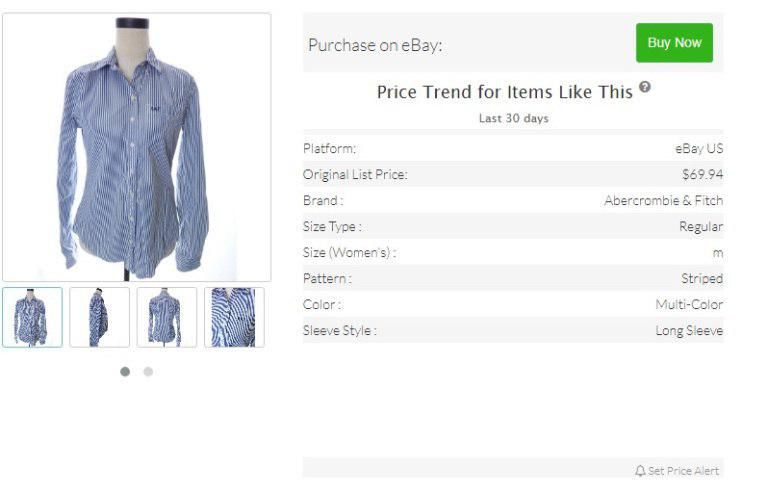768x493 pixels.
Task: Switch to second carousel page dot
Action: tap(148, 372)
